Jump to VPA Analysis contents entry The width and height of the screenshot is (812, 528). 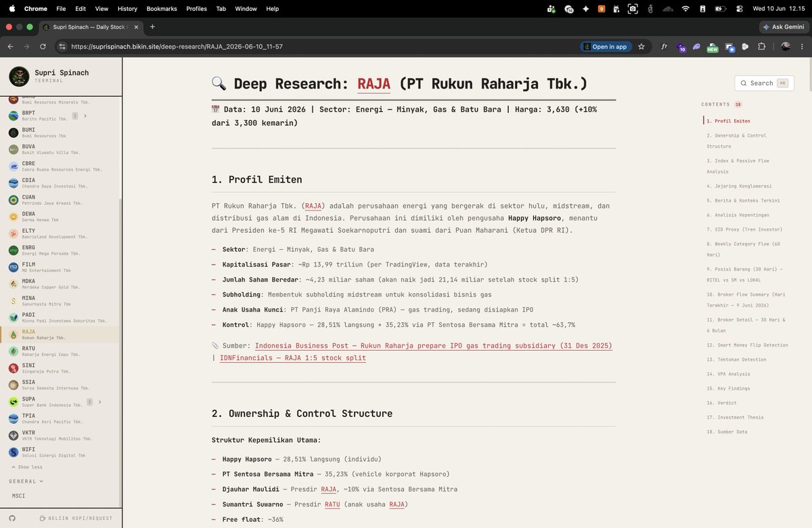pyautogui.click(x=728, y=374)
